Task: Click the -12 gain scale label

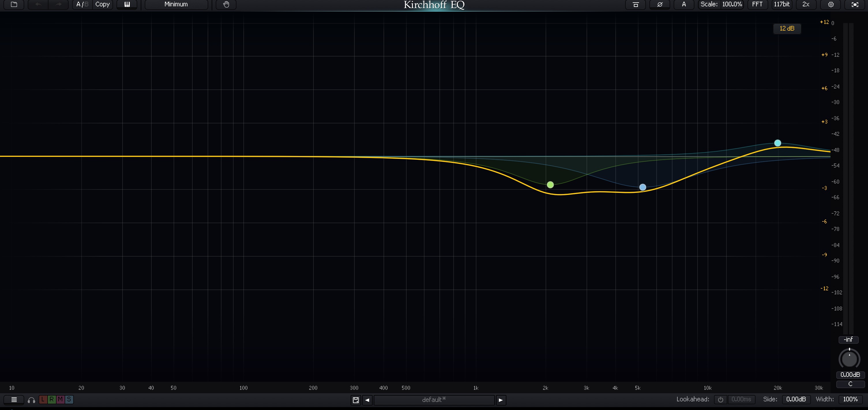Action: 824,288
